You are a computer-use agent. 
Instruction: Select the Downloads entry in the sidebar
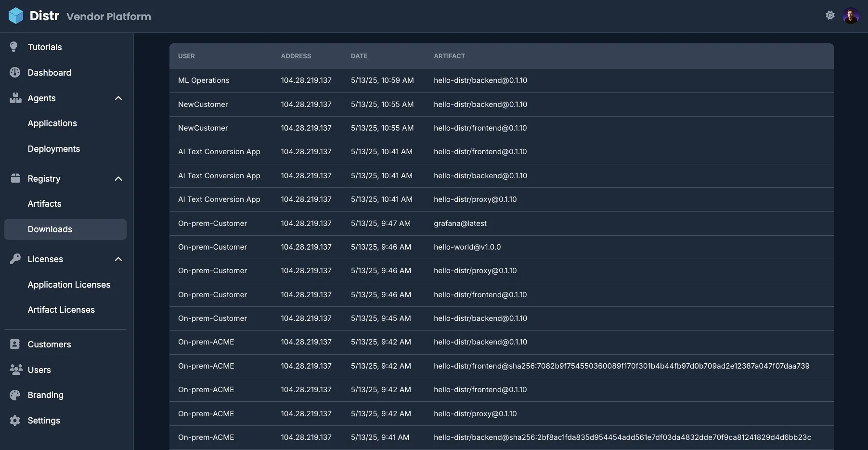[x=50, y=229]
